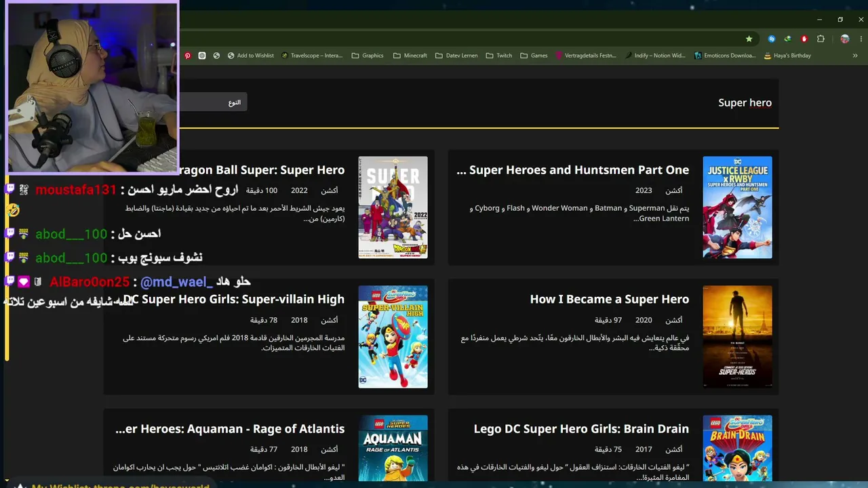This screenshot has height=488, width=868.
Task: Open the Games bookmark folder
Action: click(534, 56)
